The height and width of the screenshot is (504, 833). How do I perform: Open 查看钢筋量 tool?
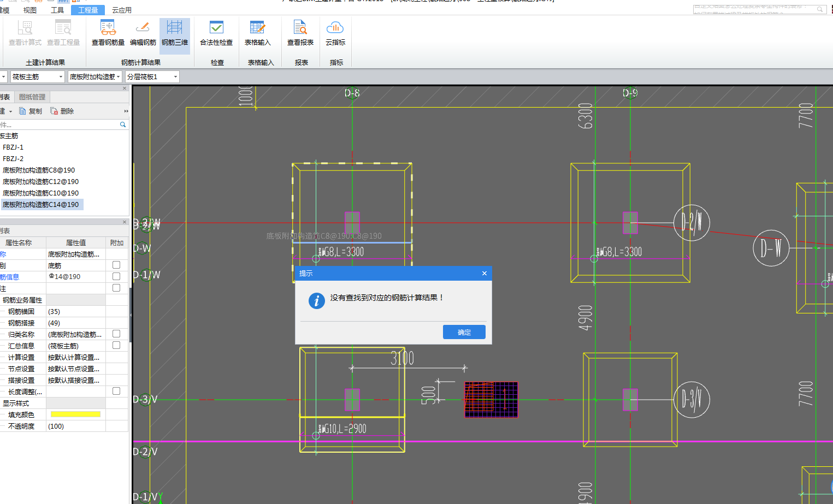tap(108, 33)
